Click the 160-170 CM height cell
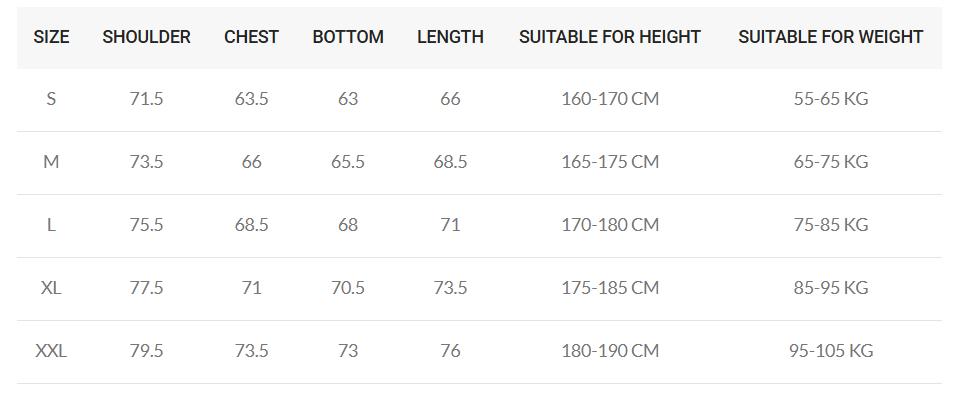 click(x=610, y=99)
